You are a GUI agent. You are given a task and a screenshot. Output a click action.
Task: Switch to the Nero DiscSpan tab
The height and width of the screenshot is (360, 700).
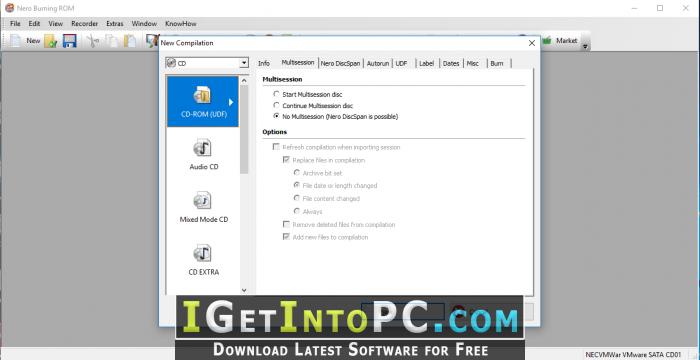(x=340, y=63)
